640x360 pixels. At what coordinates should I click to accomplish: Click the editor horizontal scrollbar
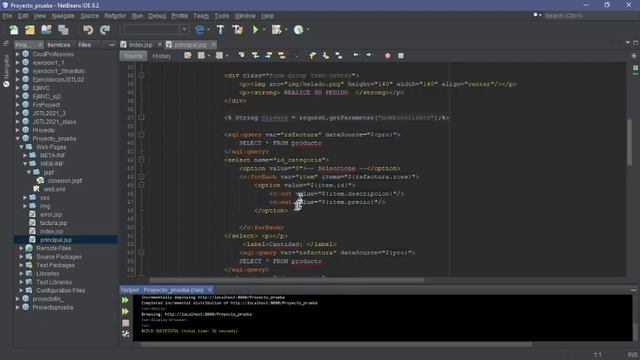(287, 280)
